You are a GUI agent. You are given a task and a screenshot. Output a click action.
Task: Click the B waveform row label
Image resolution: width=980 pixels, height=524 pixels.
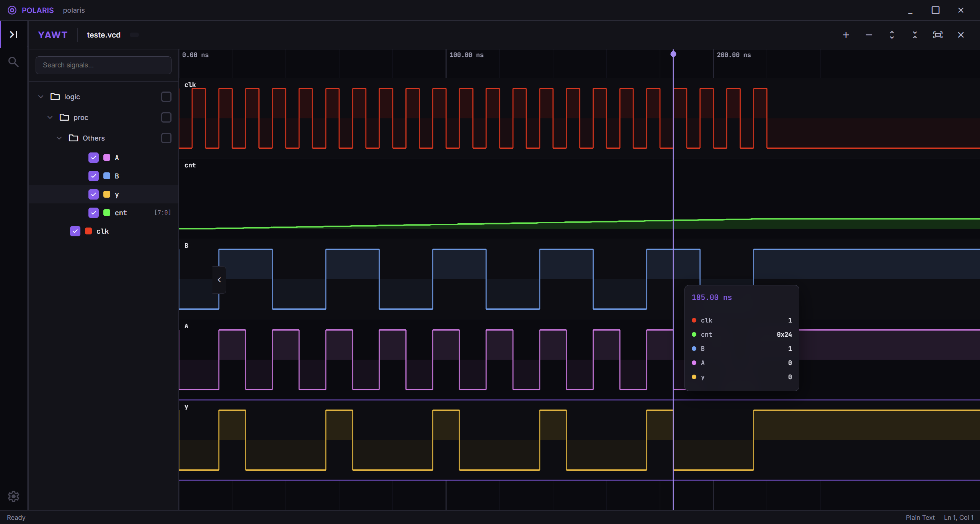point(186,246)
